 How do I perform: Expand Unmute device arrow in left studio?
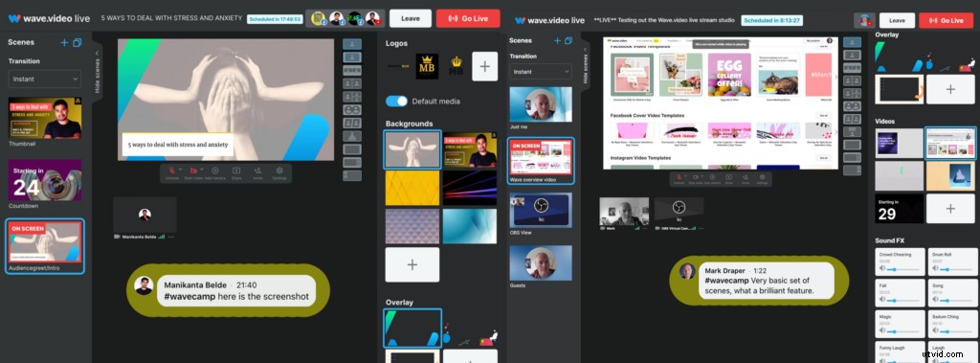coord(180,169)
